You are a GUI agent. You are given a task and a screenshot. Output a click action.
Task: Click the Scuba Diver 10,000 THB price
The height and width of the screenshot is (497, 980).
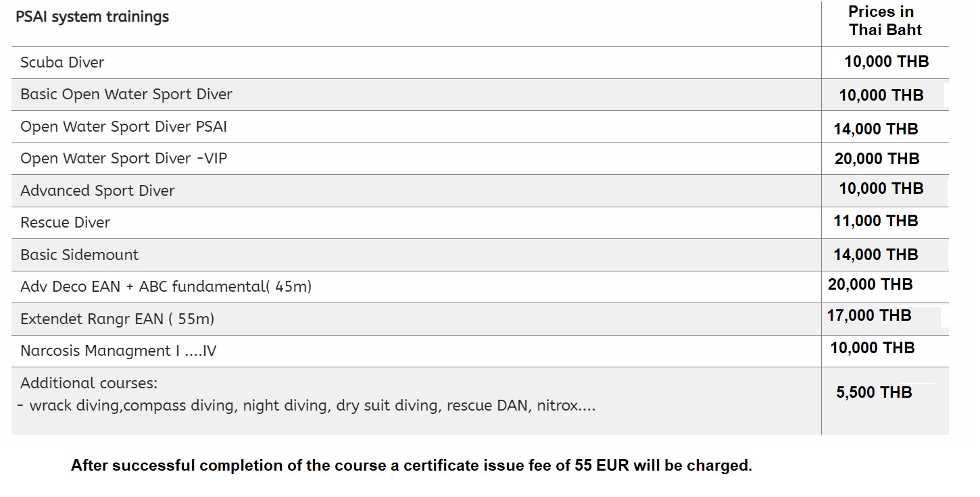pyautogui.click(x=887, y=62)
